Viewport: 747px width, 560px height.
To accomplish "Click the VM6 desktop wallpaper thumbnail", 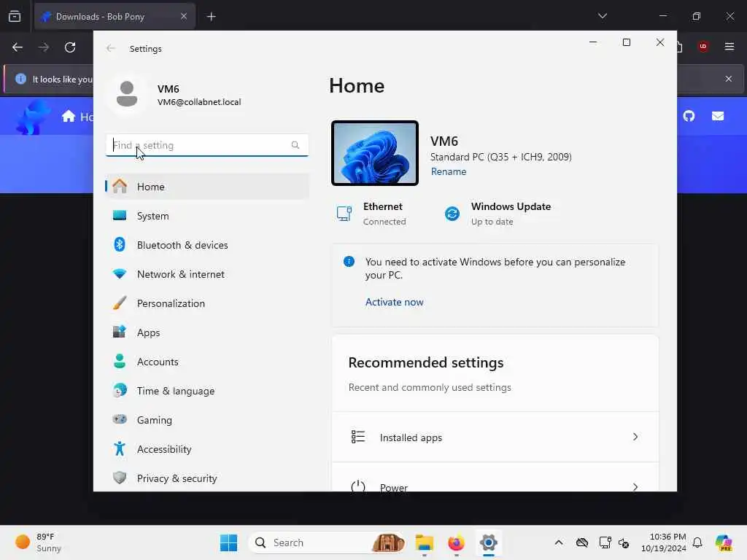I will (x=375, y=153).
